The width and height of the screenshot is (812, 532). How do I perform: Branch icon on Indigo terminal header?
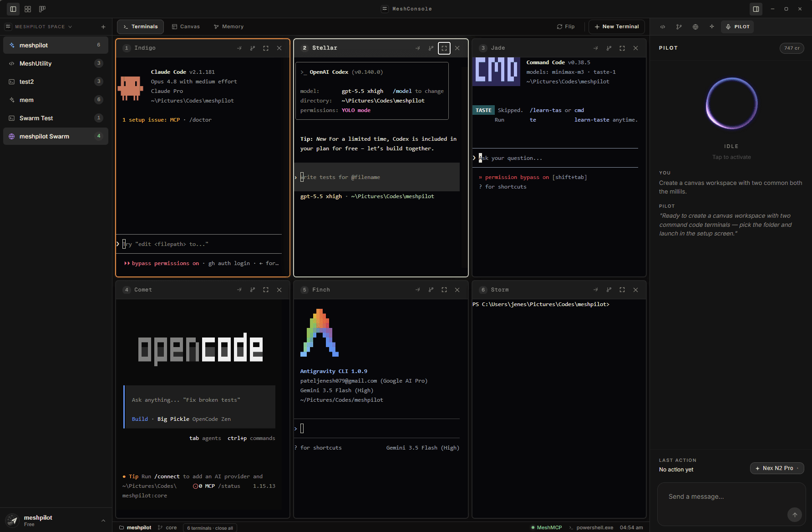point(253,48)
